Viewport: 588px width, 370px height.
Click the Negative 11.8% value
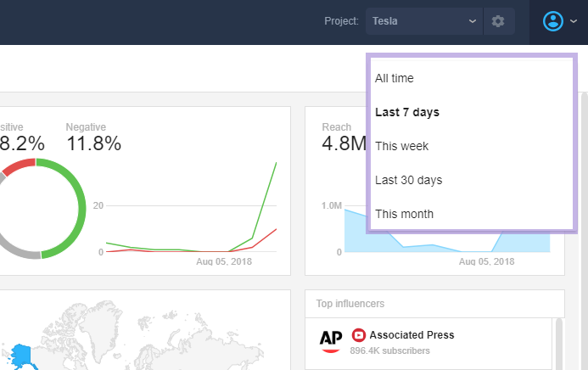coord(93,143)
